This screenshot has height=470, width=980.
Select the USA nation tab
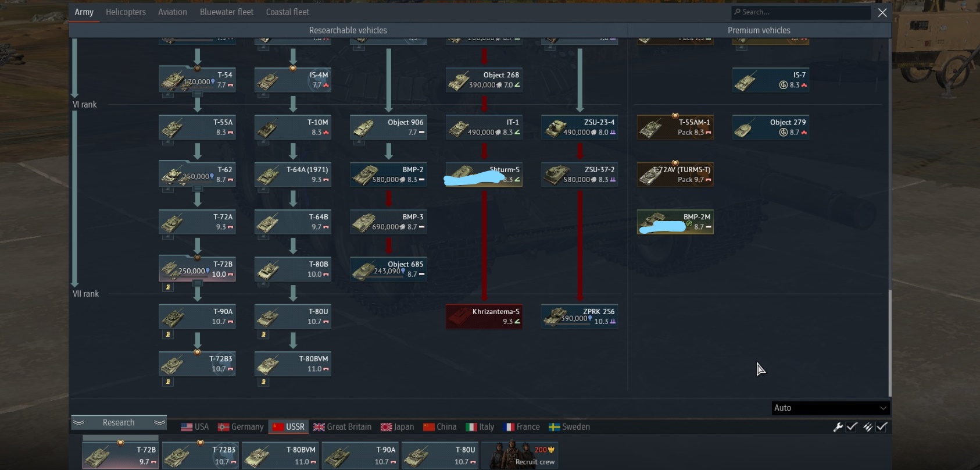(x=195, y=427)
